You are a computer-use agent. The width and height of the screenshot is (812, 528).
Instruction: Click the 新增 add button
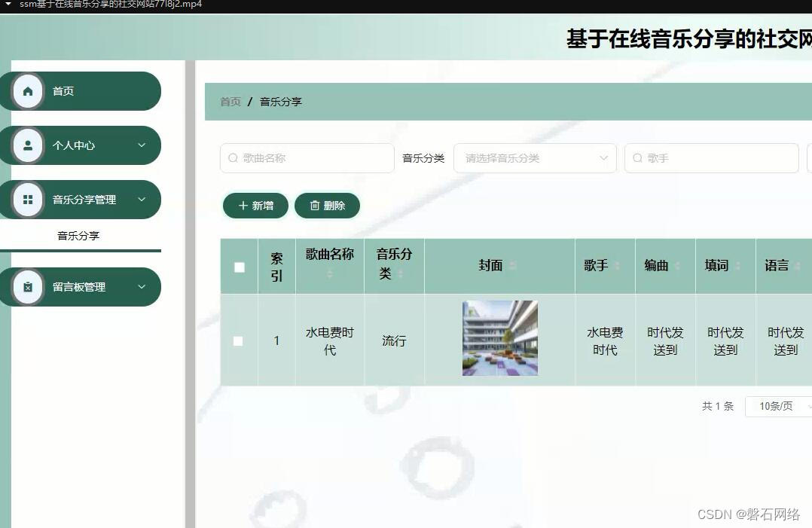pyautogui.click(x=256, y=206)
